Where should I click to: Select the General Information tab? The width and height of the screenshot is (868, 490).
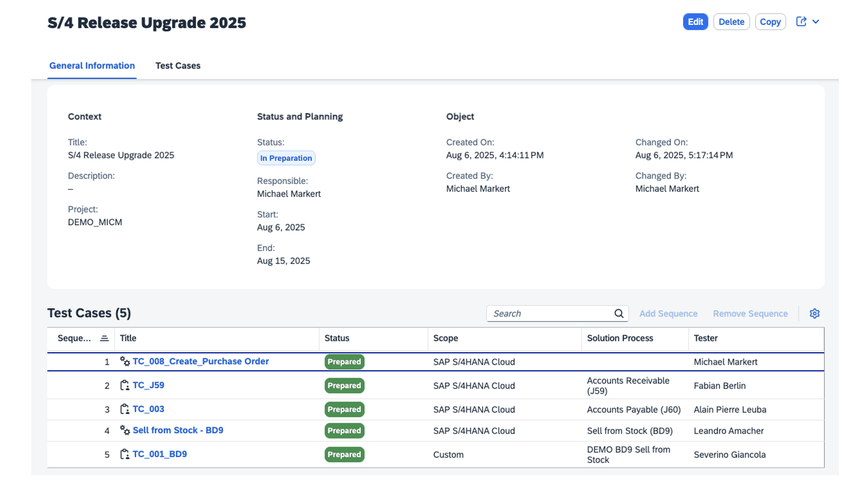pos(92,66)
